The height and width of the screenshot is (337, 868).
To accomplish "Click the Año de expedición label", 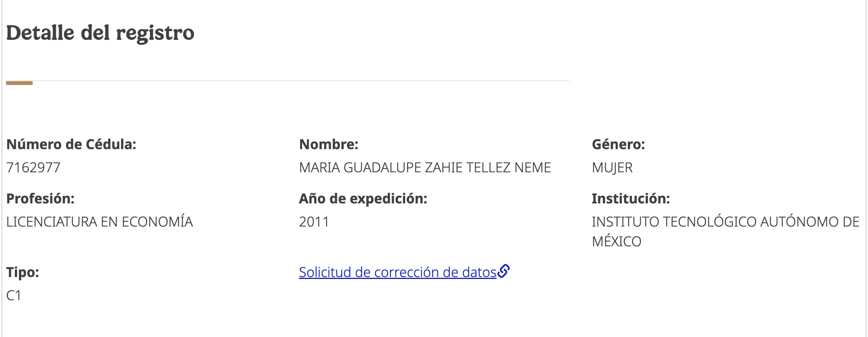I will pos(363,199).
